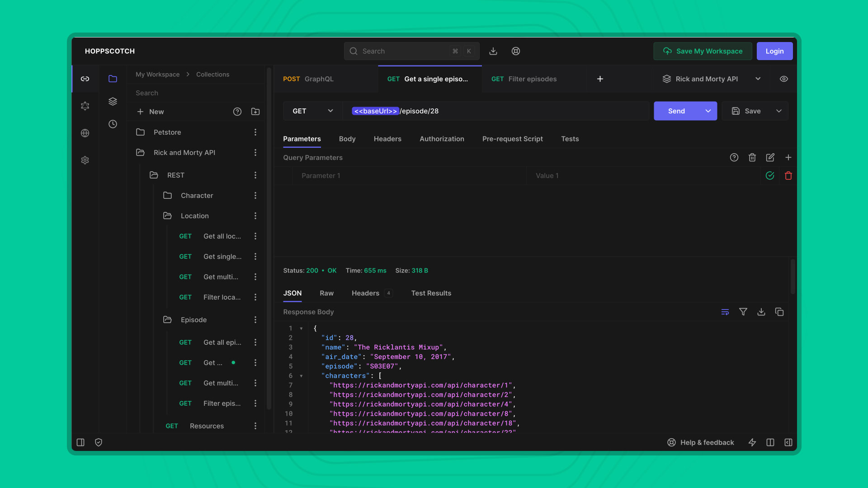Toggle the shield security icon in status bar
This screenshot has height=488, width=868.
[99, 442]
